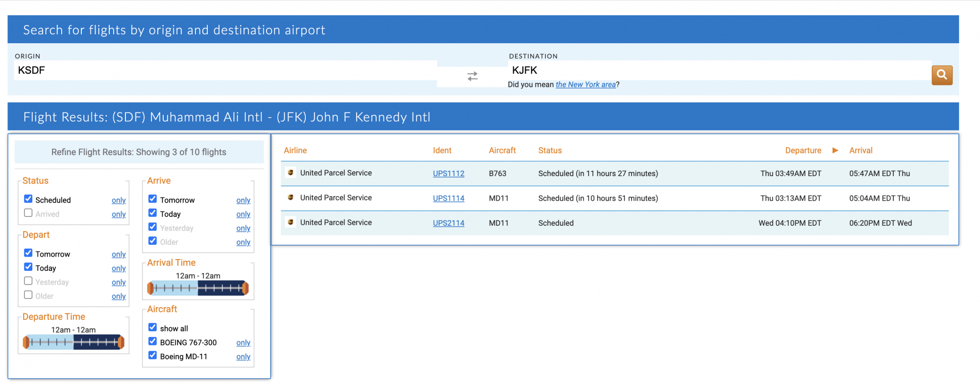Click right handle of Arrival Time slider
The image size is (980, 391).
tap(245, 288)
